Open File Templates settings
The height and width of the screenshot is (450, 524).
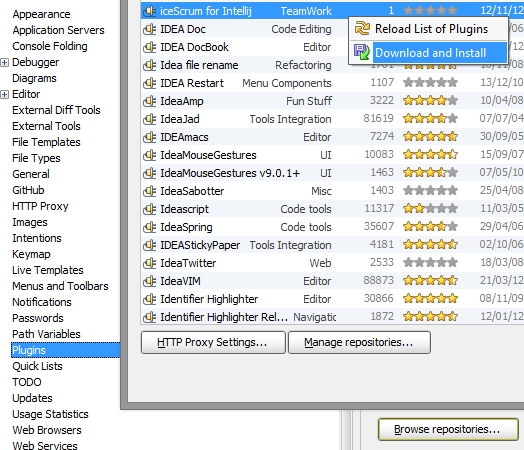[46, 142]
